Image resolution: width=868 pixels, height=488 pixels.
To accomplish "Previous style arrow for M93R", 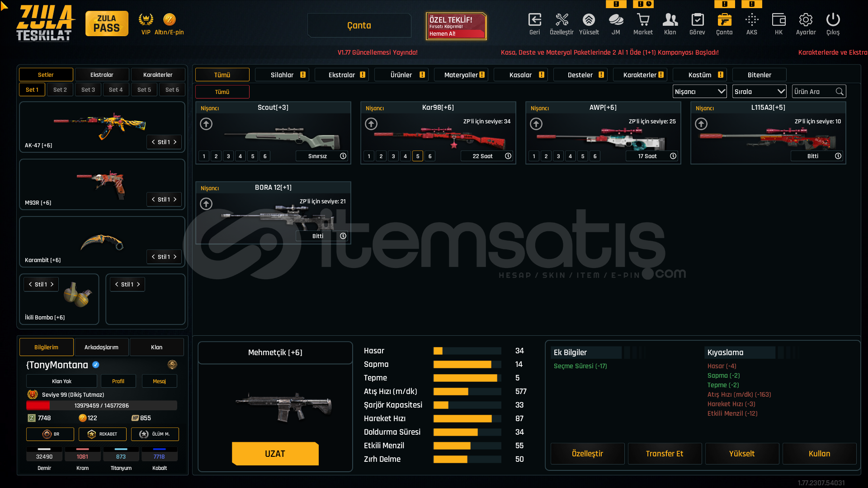I will pyautogui.click(x=153, y=199).
